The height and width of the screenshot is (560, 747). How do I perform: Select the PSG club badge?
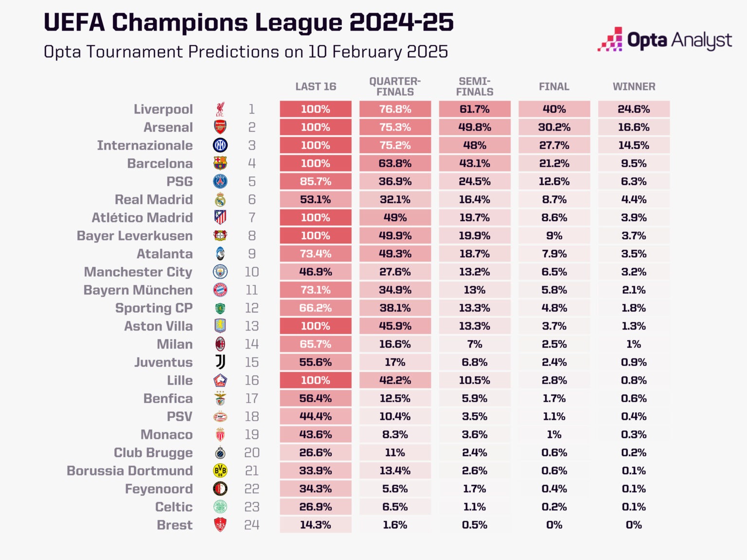[220, 181]
